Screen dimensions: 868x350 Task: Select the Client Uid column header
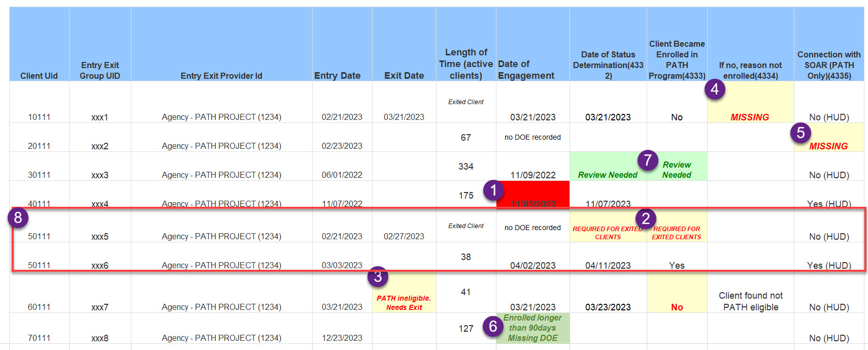(39, 76)
